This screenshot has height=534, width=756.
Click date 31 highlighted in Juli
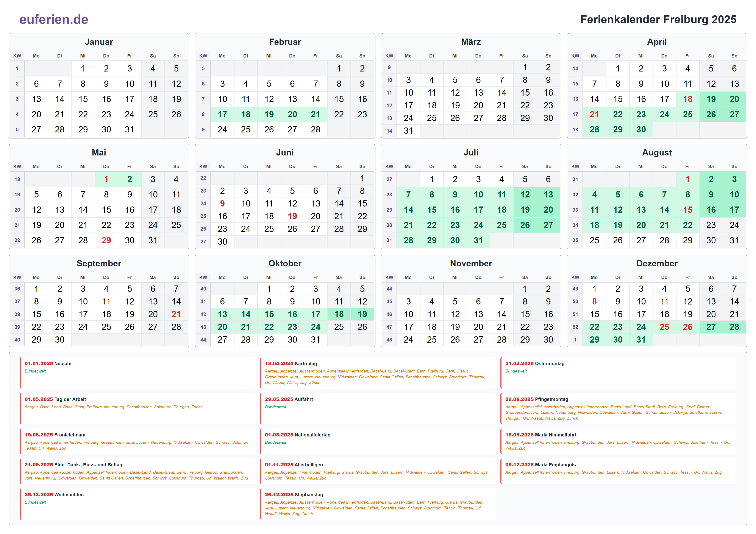478,240
